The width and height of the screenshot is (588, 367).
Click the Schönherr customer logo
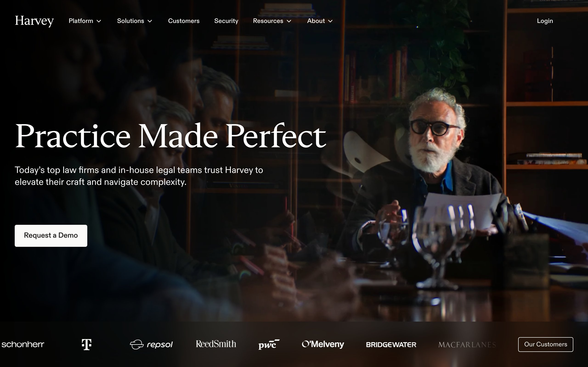click(23, 344)
